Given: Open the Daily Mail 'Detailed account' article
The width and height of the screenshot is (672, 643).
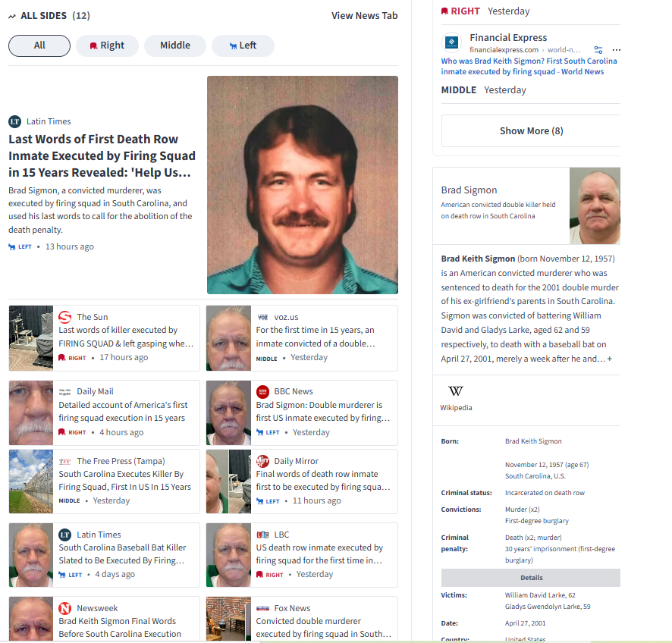Looking at the screenshot, I should (123, 411).
